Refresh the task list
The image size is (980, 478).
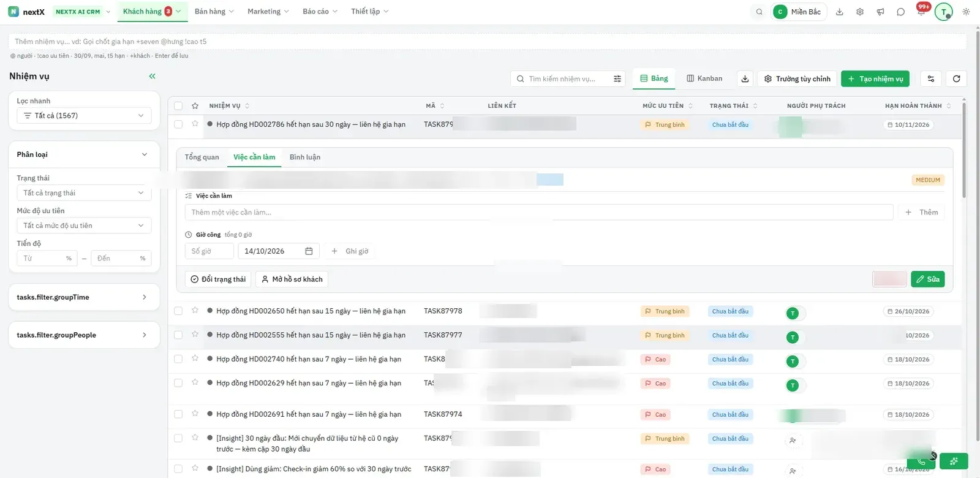(957, 79)
